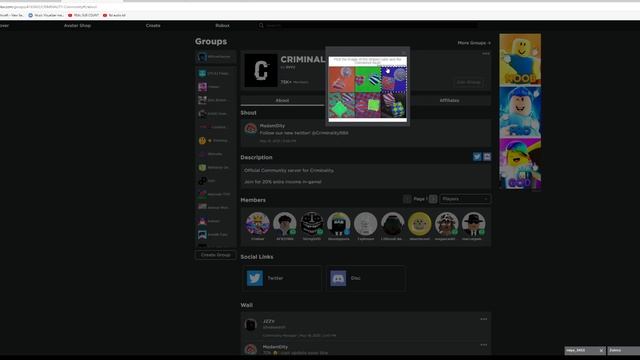Open the sixth member avatar in black
The width and height of the screenshot is (640, 360).
click(393, 224)
